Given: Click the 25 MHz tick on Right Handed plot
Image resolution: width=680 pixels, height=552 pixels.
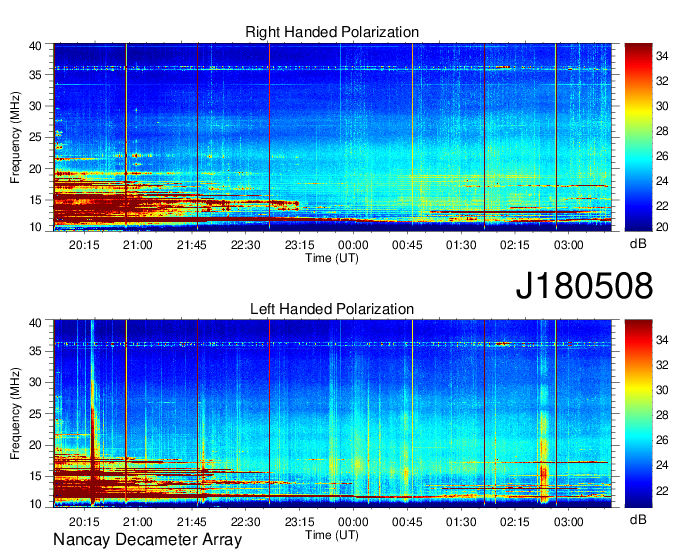Looking at the screenshot, I should coord(36,137).
